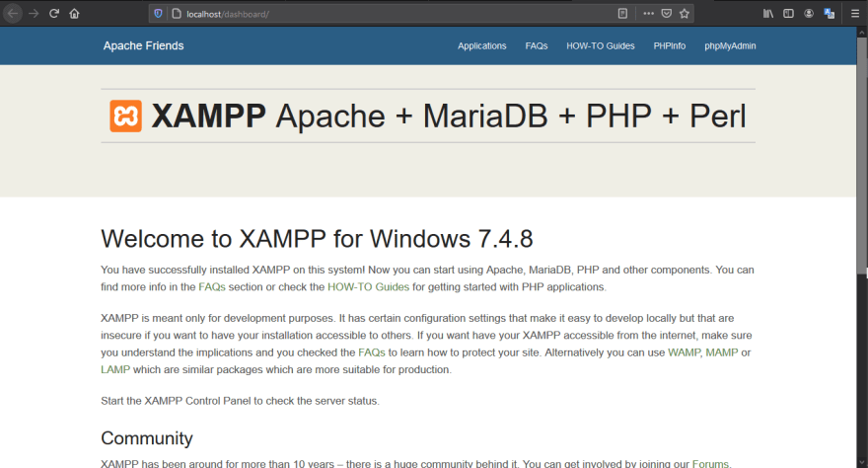Open the LAMP link

(115, 369)
